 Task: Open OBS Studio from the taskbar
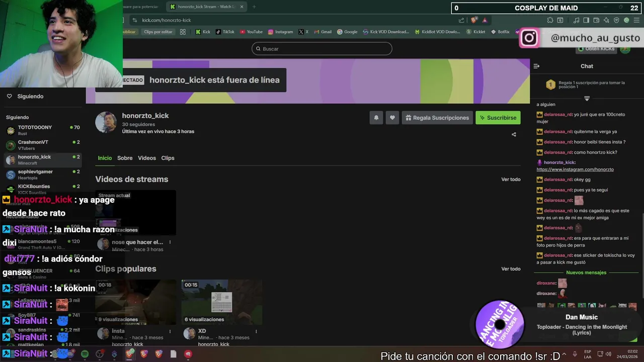100,354
